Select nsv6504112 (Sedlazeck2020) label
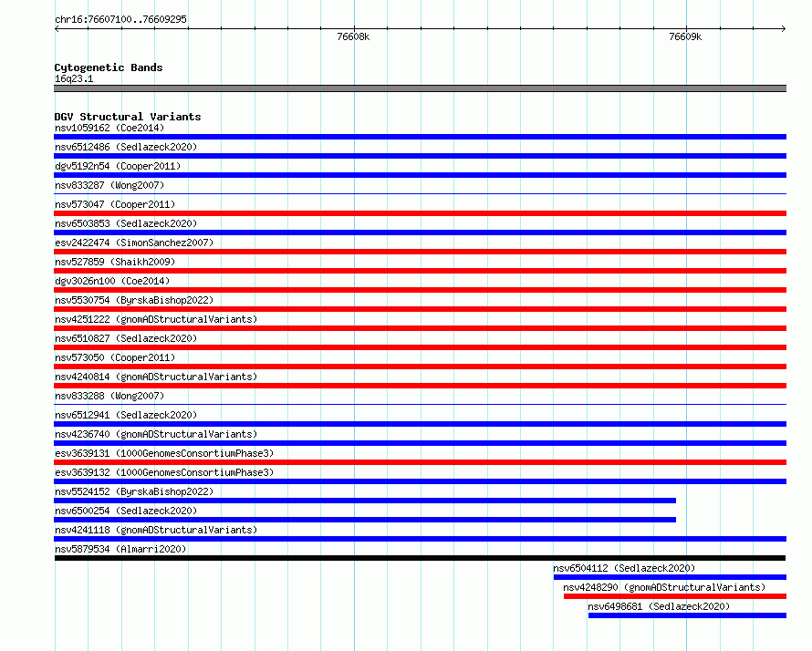The image size is (812, 651). [624, 568]
